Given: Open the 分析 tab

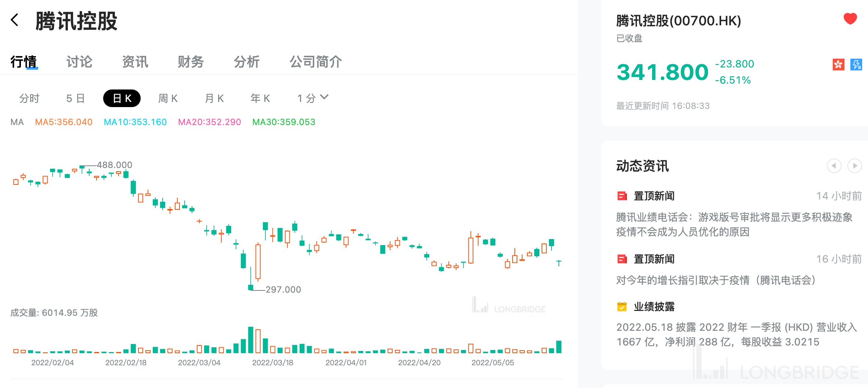Looking at the screenshot, I should tap(247, 62).
